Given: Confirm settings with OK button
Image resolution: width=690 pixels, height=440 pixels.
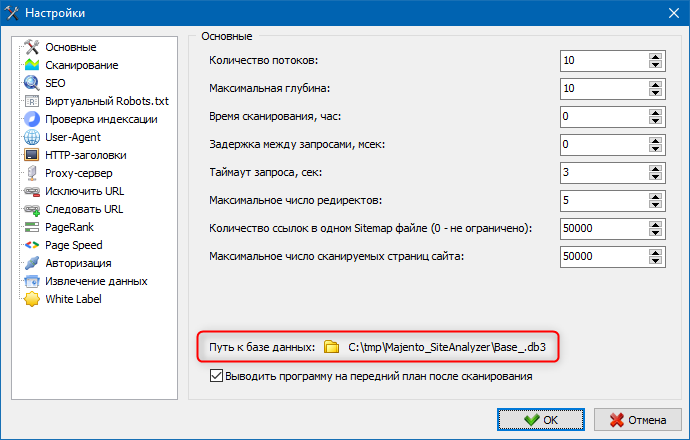Looking at the screenshot, I should point(541,420).
